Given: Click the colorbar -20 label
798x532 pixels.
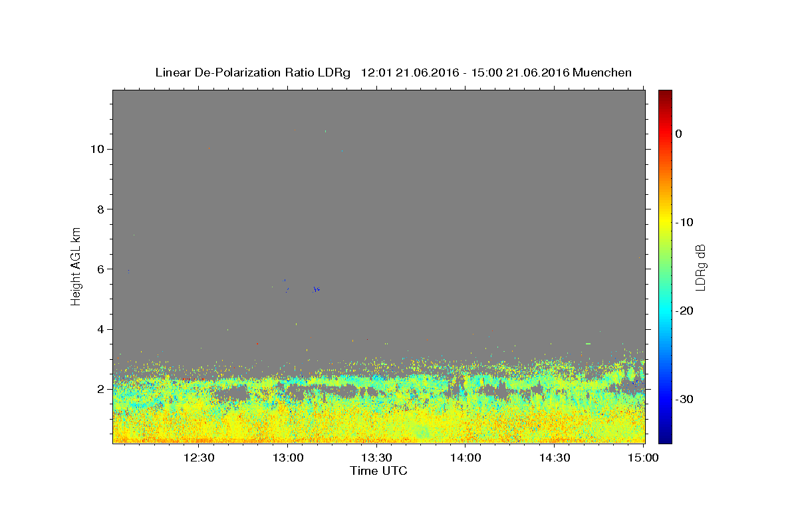Looking at the screenshot, I should pyautogui.click(x=684, y=311).
